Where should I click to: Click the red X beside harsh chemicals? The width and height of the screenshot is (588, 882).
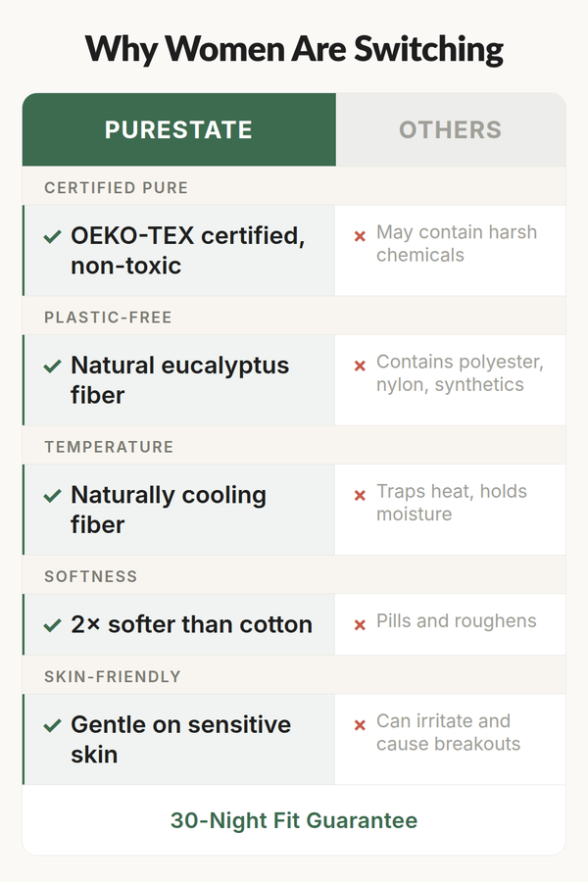(x=360, y=235)
